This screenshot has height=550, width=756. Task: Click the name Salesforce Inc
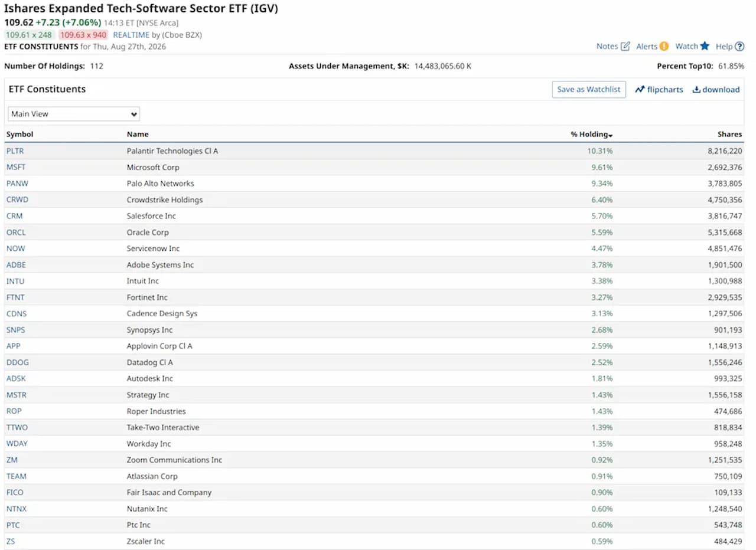tap(151, 216)
